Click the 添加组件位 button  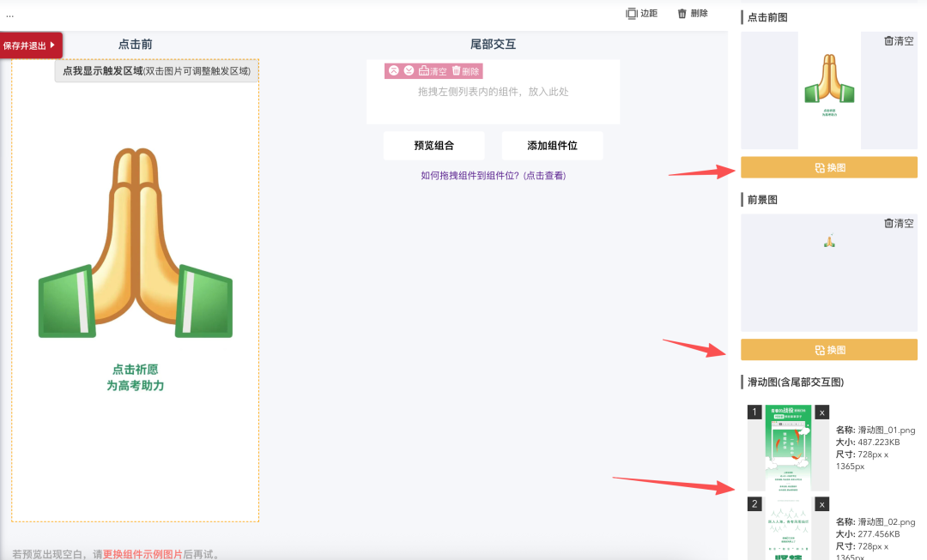click(552, 145)
